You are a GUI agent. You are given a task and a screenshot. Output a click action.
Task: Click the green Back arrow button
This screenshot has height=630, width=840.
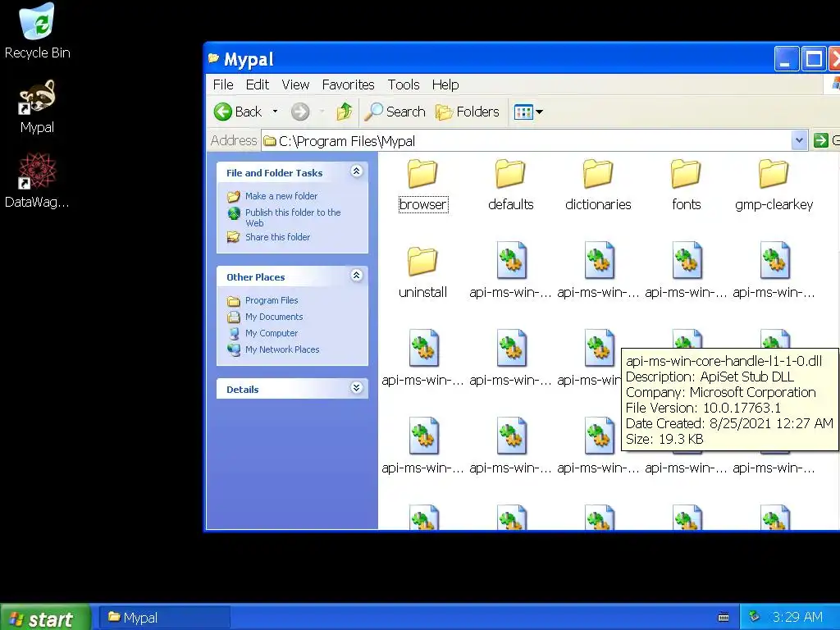pos(223,112)
